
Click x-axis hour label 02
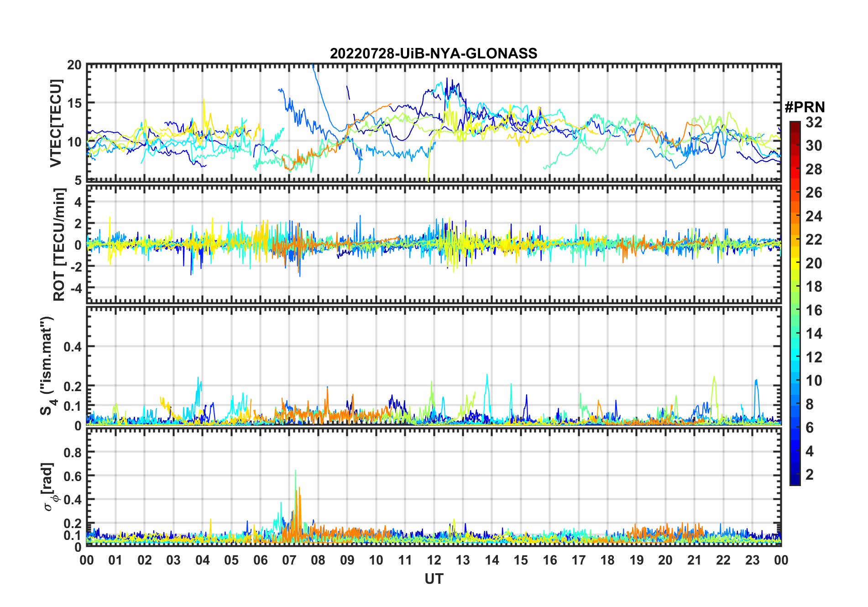coord(145,560)
